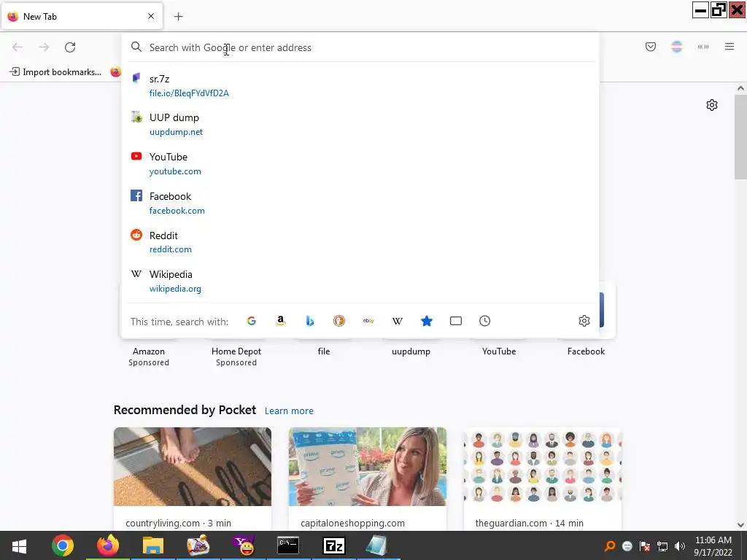Launch Google Chrome from the taskbar
Screen dimensions: 747x560
[63, 545]
